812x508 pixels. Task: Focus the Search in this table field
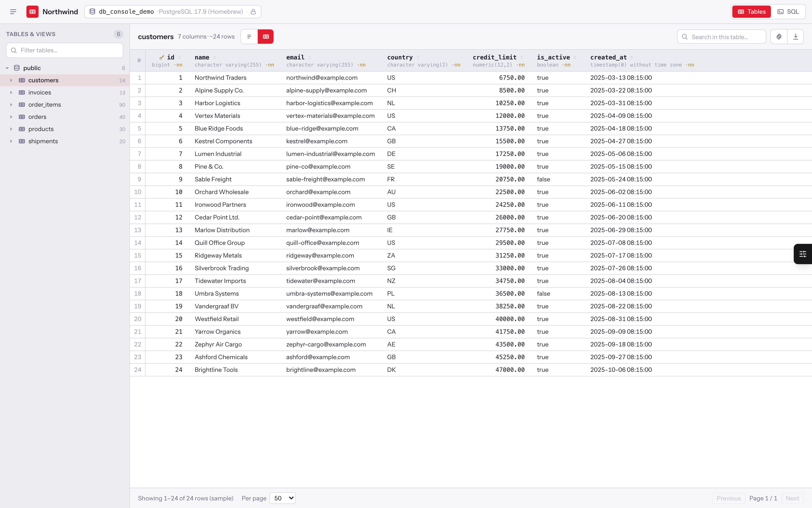click(x=721, y=37)
